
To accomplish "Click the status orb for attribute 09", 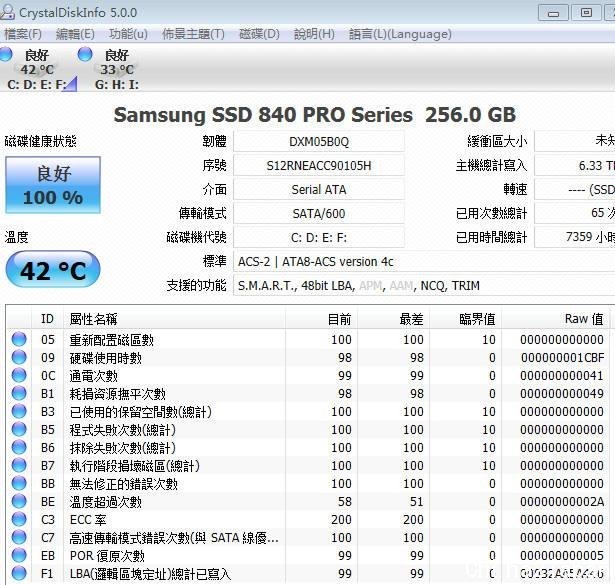I will 19,357.
